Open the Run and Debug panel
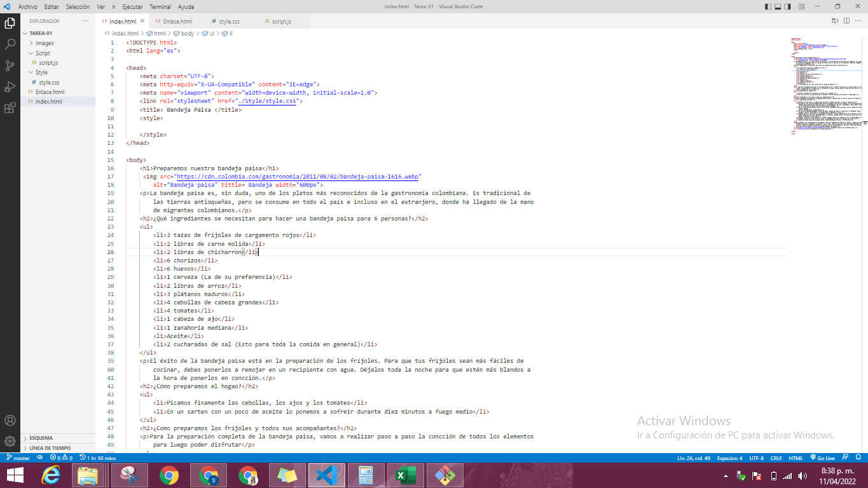The width and height of the screenshot is (868, 488). point(9,86)
